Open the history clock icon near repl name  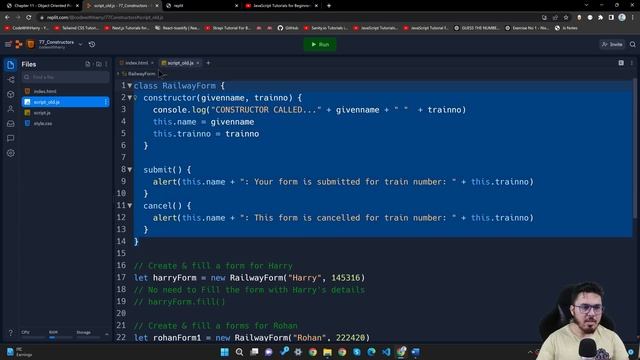(92, 44)
